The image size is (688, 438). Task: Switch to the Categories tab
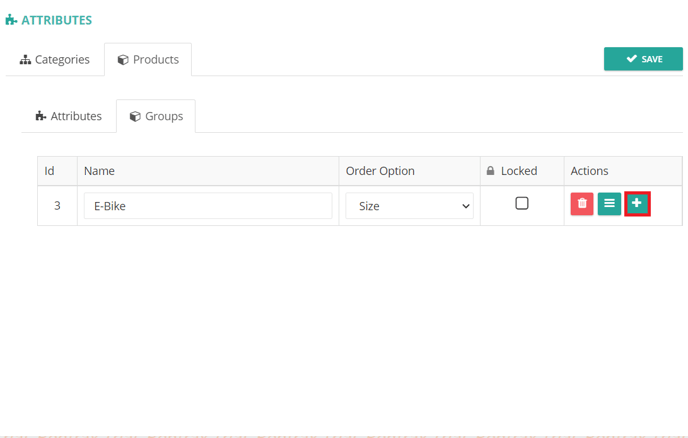point(55,59)
